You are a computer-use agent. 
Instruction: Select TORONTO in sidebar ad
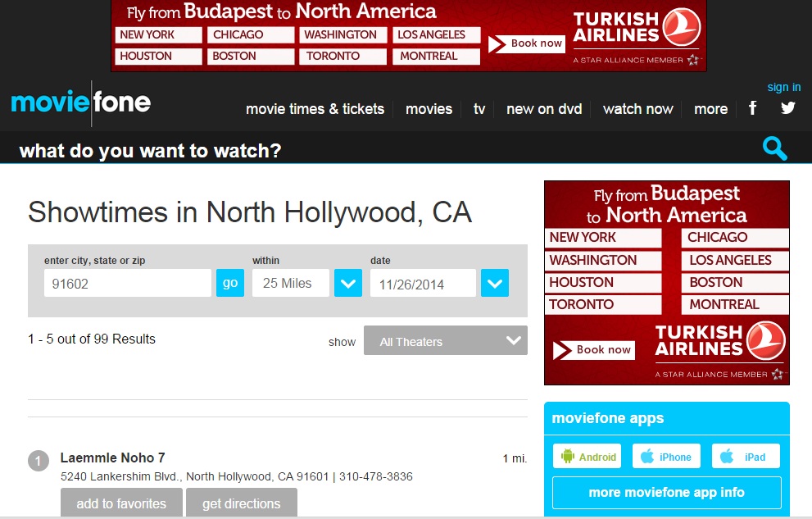[603, 304]
